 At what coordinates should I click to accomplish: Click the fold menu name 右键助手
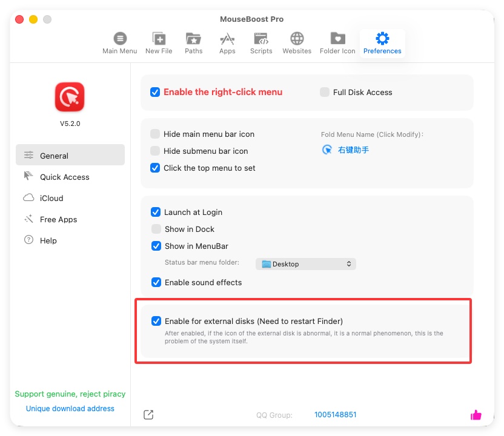353,150
